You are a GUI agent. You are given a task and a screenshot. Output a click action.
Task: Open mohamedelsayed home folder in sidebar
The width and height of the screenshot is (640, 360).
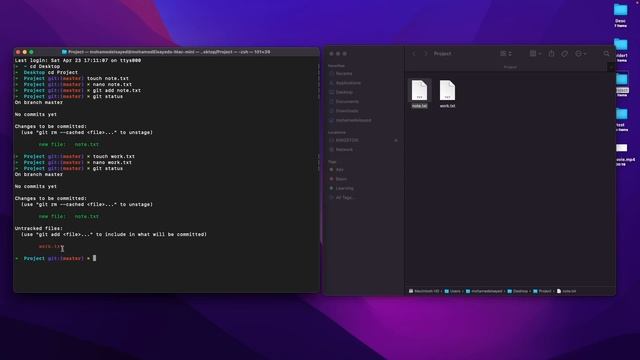coord(353,120)
